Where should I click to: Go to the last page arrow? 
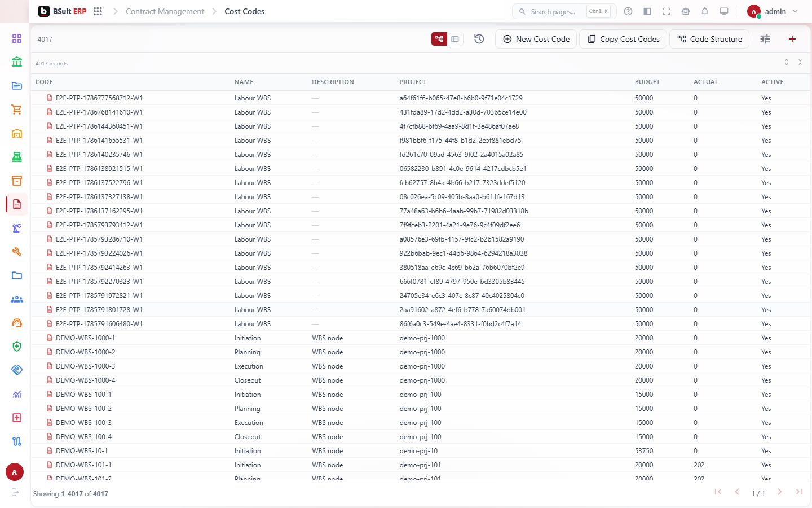point(799,492)
